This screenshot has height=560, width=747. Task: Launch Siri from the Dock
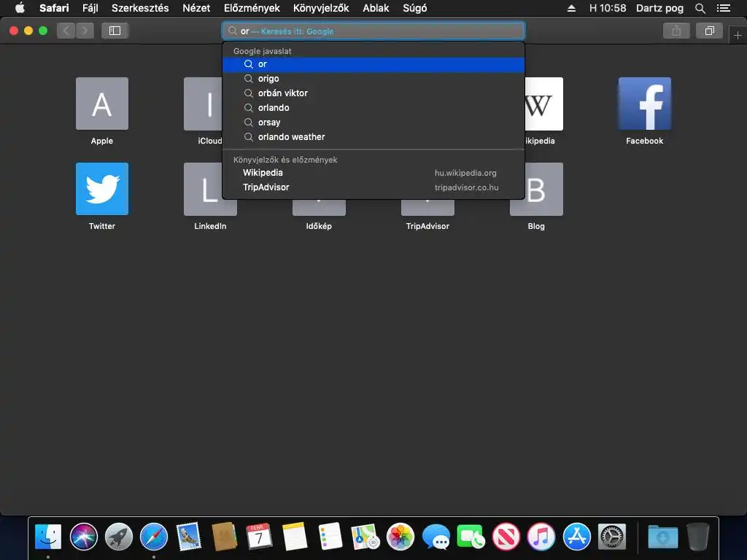pos(83,537)
